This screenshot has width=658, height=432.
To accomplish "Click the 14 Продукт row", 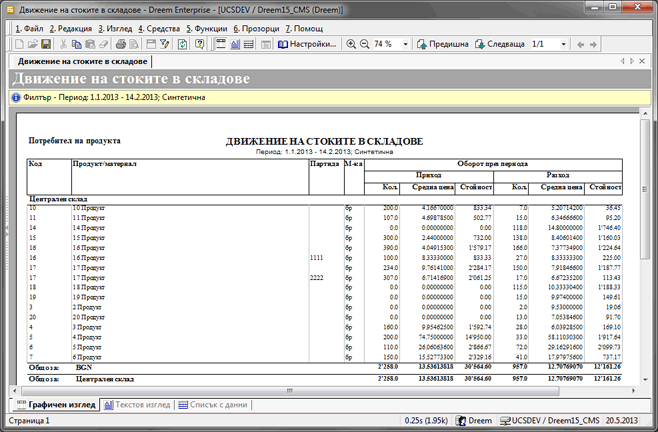I will pyautogui.click(x=324, y=228).
